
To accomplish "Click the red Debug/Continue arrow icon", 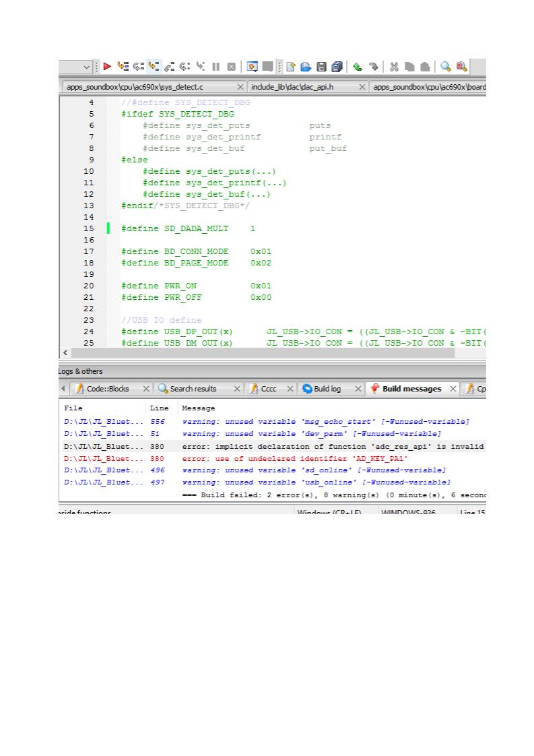I will click(107, 67).
